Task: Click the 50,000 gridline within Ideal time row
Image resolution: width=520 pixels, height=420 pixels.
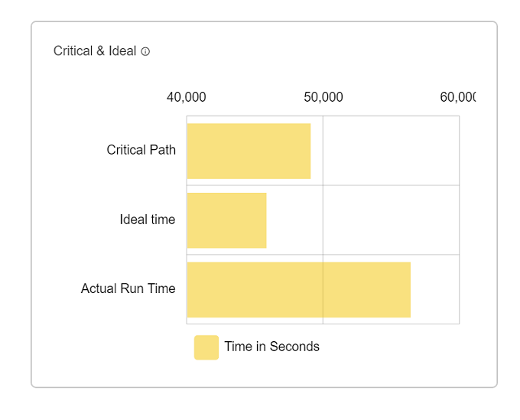Action: tap(323, 220)
